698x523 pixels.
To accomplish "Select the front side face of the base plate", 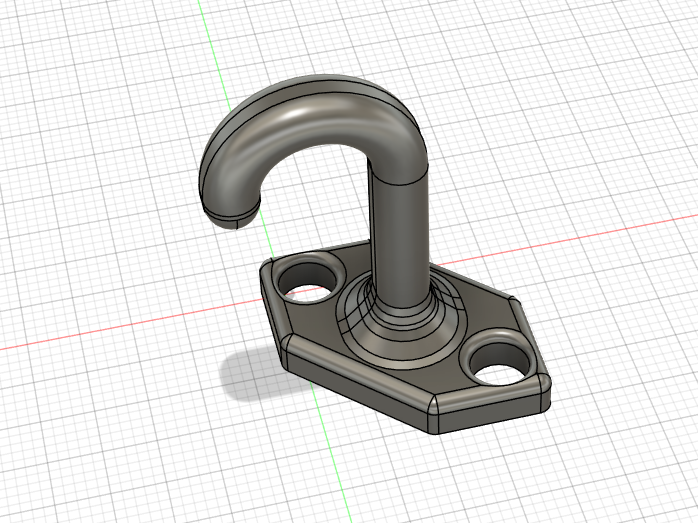I will (x=356, y=384).
